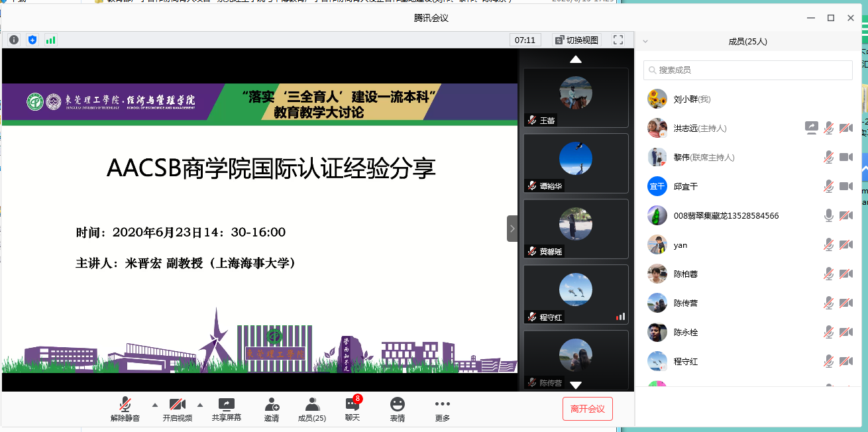The width and height of the screenshot is (868, 432).
Task: Toggle camera icon for 黎伟
Action: [x=846, y=157]
